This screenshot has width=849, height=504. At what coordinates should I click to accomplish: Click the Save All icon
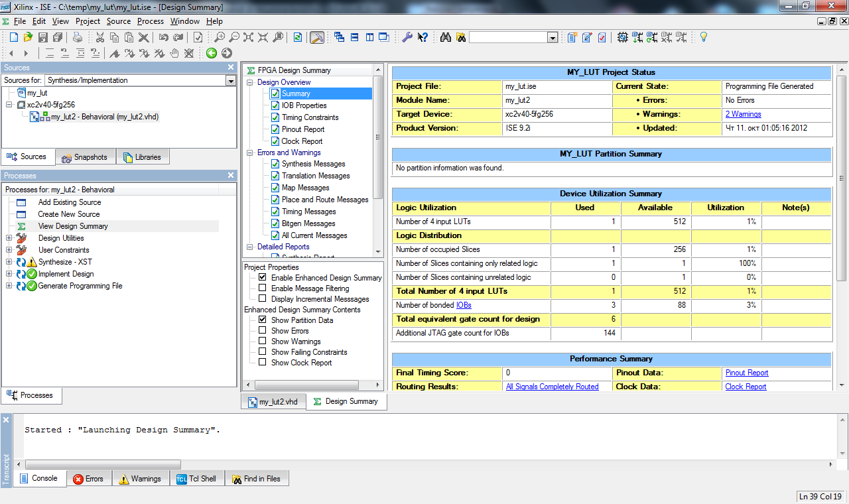[x=57, y=37]
